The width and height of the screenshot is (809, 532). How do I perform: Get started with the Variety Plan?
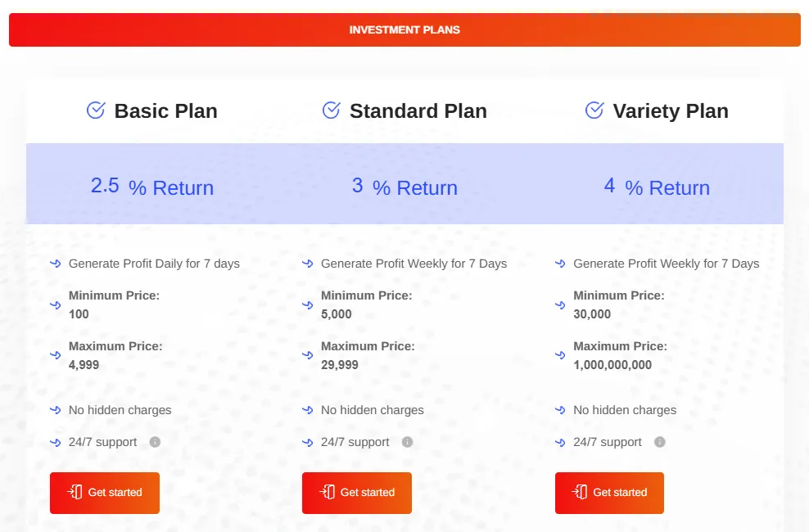coord(609,493)
